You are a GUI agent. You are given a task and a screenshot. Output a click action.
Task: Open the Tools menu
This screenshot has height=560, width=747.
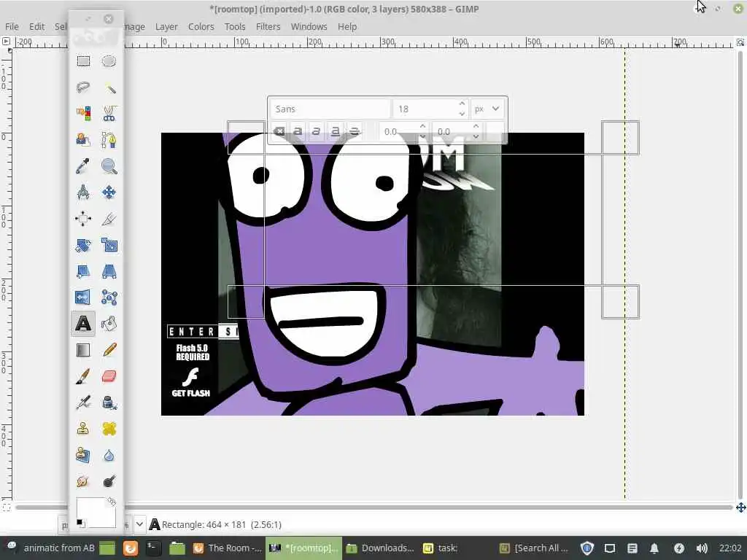235,27
